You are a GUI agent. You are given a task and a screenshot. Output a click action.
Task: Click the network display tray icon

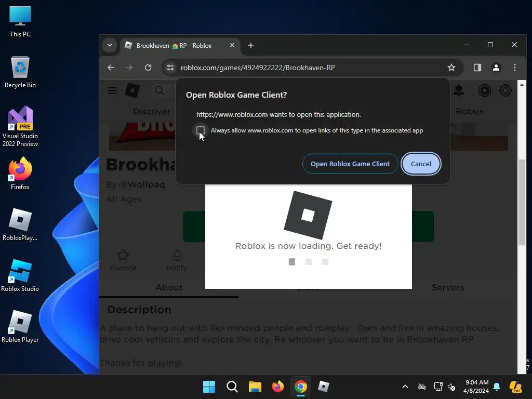[438, 387]
